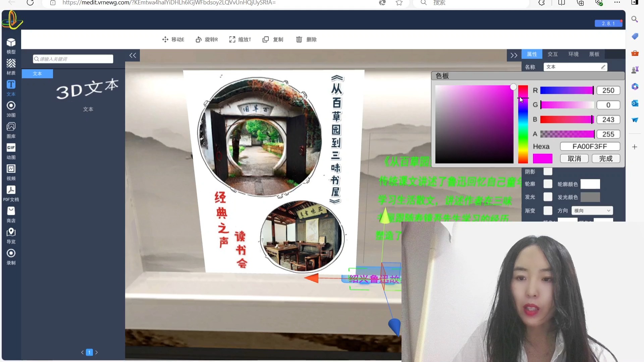
Task: Open the 发光颜色 glow color swatch
Action: point(590,197)
